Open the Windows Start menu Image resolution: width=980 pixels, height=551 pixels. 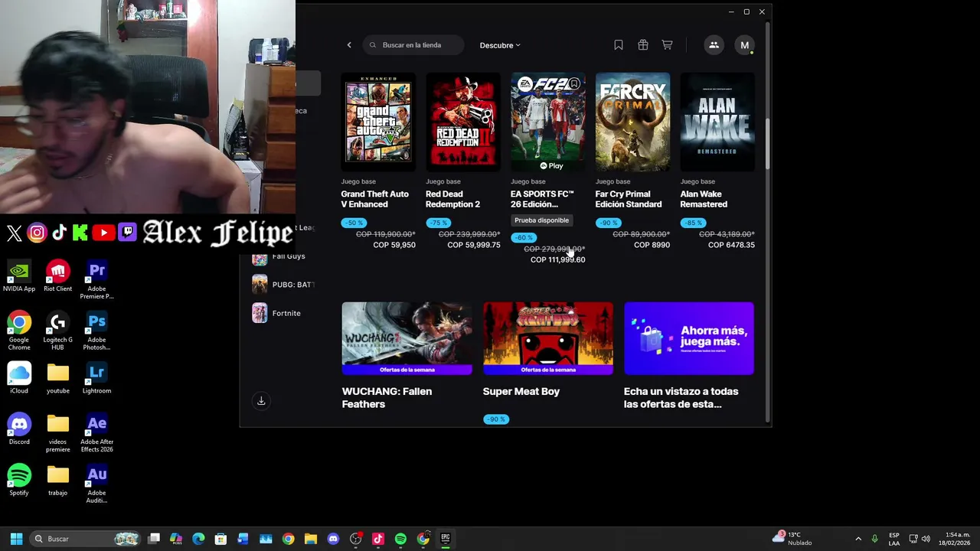16,539
